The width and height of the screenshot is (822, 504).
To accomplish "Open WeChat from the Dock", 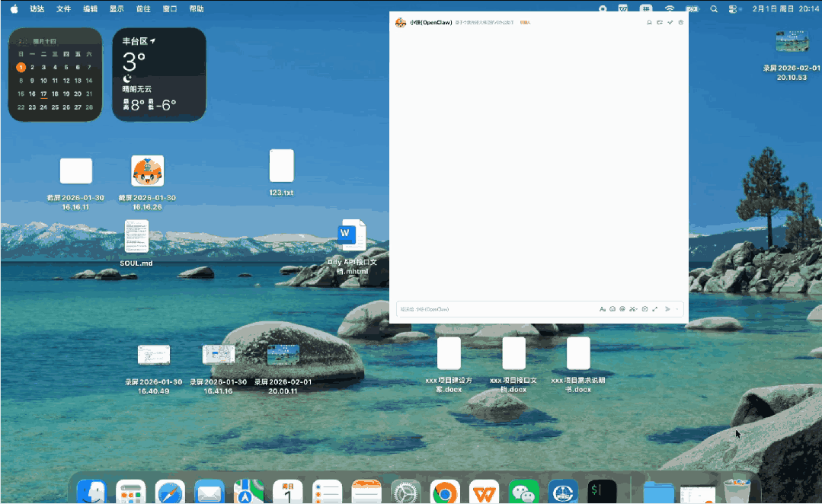I will 523,493.
